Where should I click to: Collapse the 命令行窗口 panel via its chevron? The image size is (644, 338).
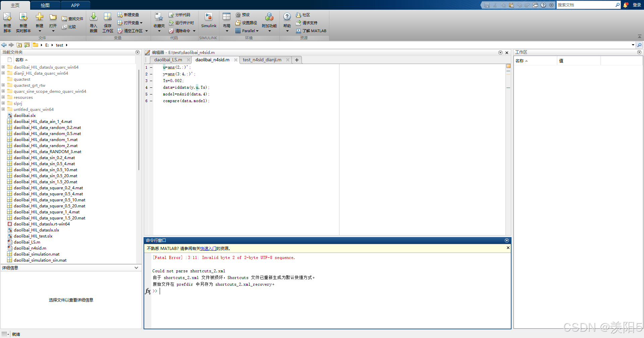coord(506,240)
